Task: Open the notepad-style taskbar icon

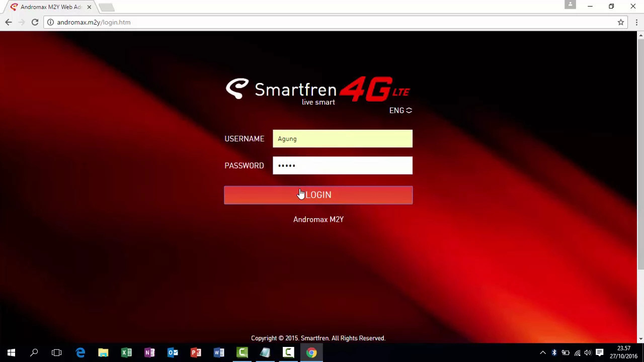Action: point(265,353)
